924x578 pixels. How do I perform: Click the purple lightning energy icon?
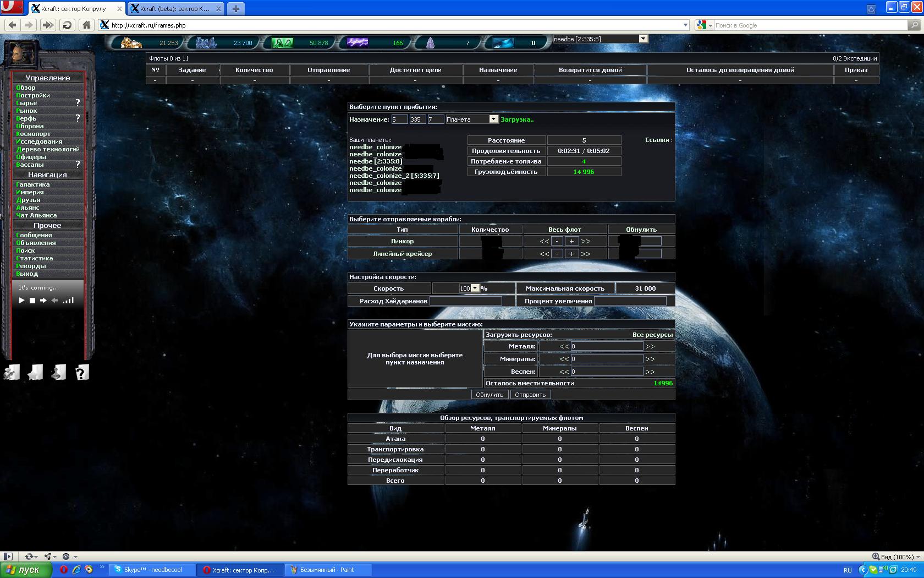coord(357,42)
